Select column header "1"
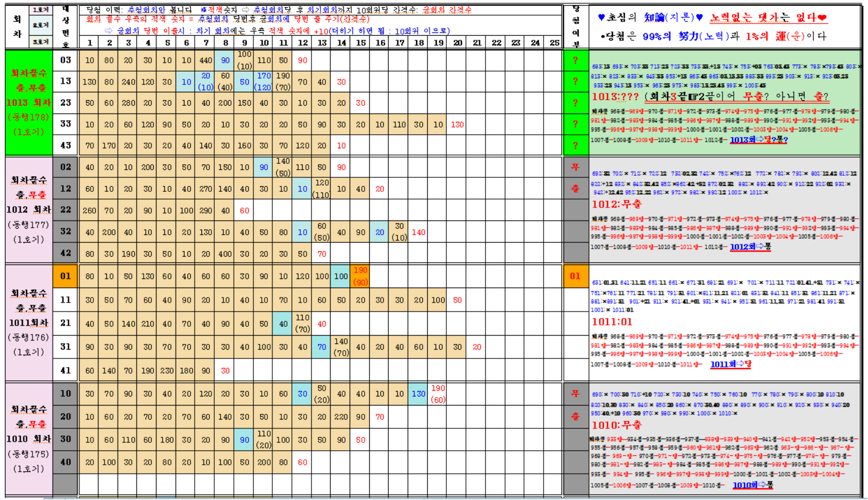The width and height of the screenshot is (868, 500). [x=89, y=43]
